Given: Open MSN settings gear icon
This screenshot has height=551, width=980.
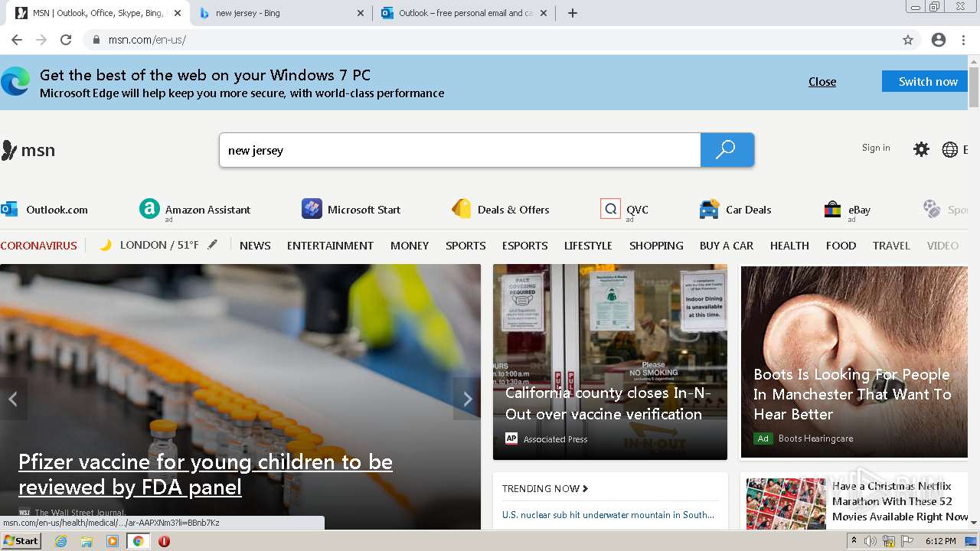Looking at the screenshot, I should (x=921, y=149).
